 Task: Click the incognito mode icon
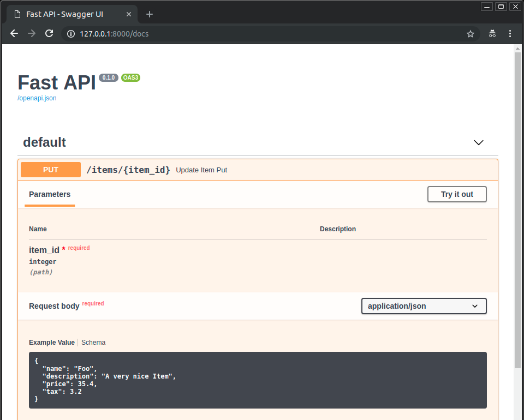[492, 34]
